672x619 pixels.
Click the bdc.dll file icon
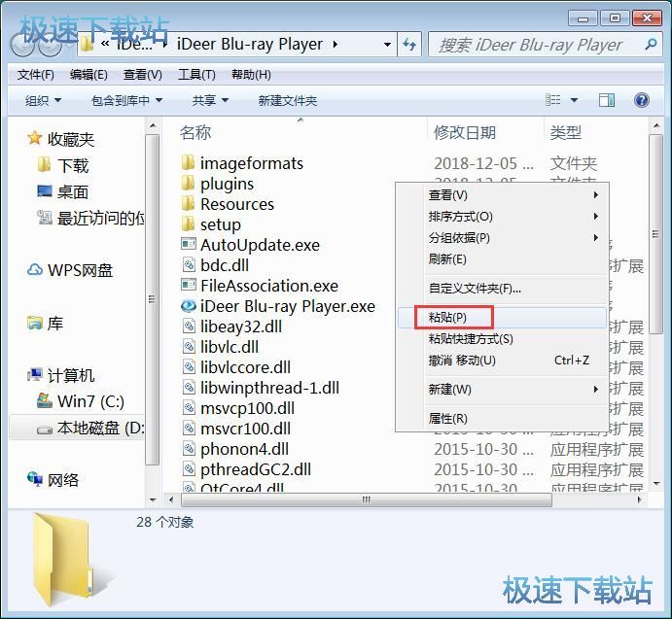point(189,264)
